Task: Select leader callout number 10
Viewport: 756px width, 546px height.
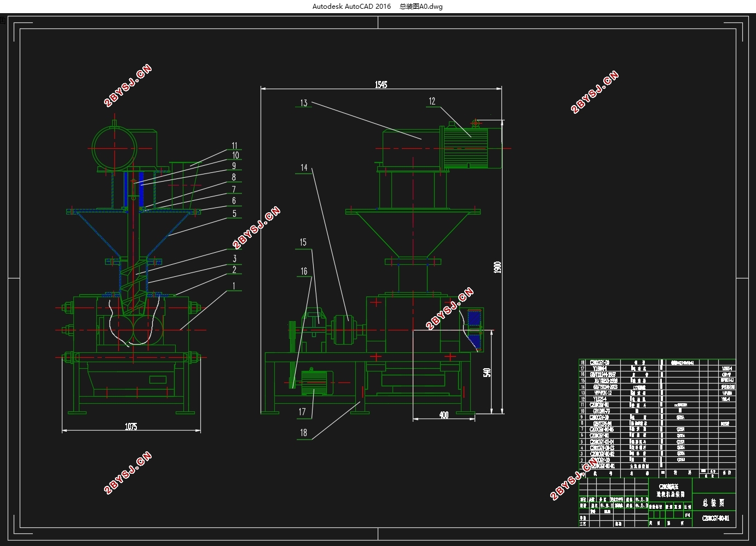Action: click(235, 155)
